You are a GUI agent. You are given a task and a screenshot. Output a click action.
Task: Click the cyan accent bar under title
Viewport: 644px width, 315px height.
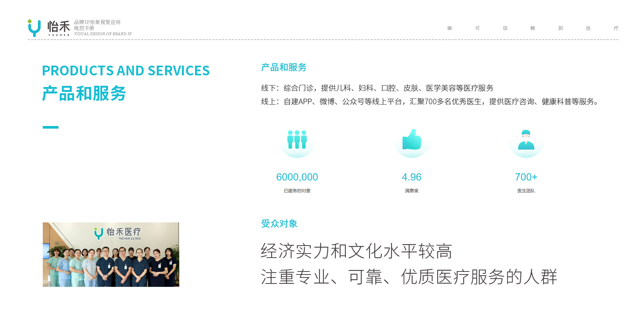click(51, 127)
